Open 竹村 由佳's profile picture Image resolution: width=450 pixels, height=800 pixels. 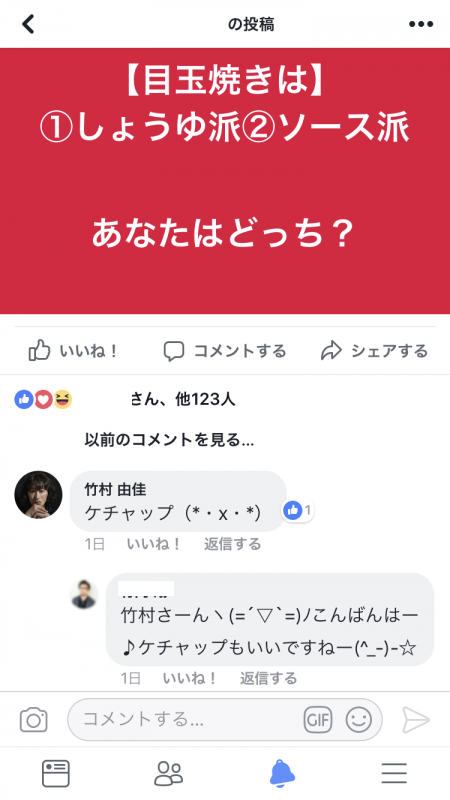(x=38, y=494)
